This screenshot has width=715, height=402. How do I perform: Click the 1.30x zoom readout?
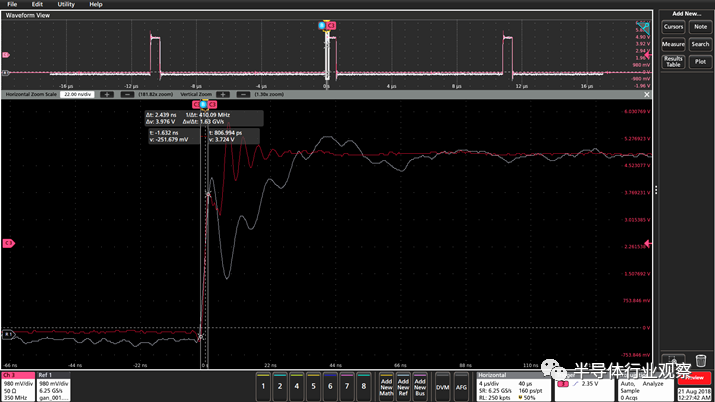pyautogui.click(x=269, y=94)
